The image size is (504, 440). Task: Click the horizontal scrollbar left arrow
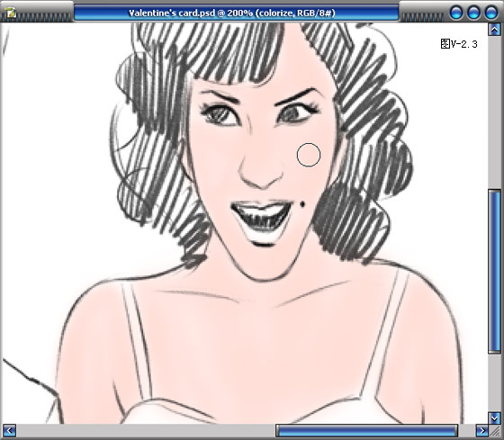9,430
